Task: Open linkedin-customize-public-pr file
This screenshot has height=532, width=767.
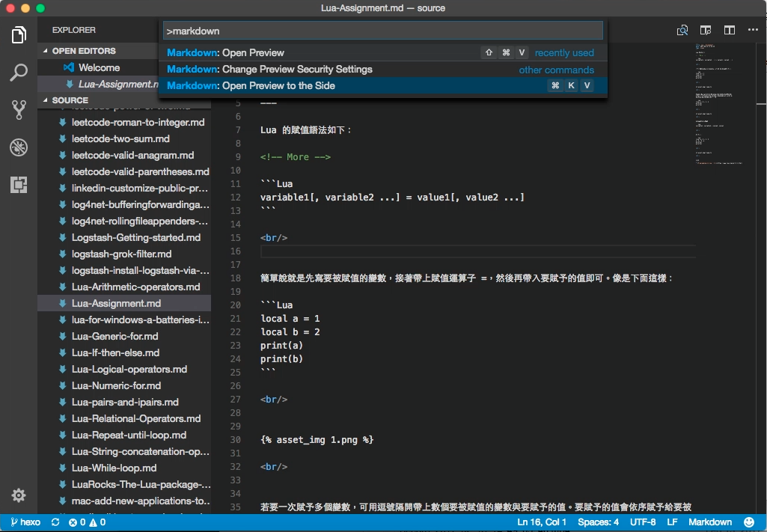Action: click(124, 189)
